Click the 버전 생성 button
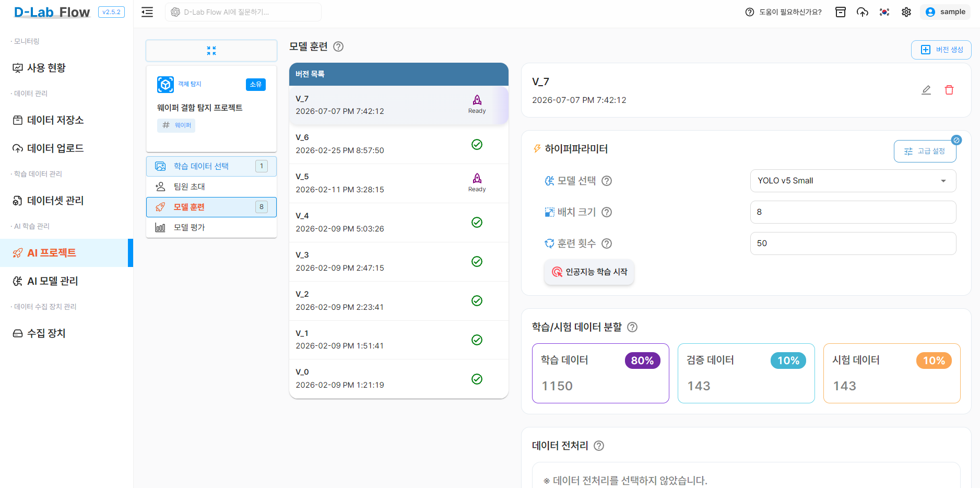This screenshot has height=488, width=980. pos(941,50)
